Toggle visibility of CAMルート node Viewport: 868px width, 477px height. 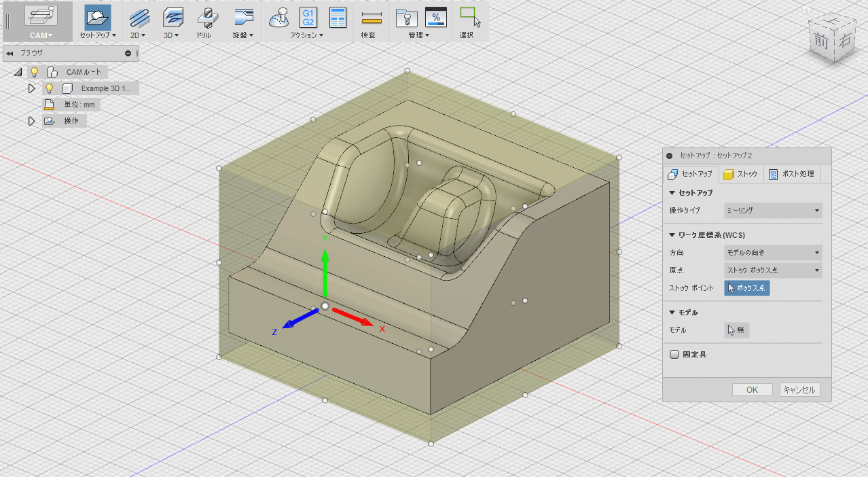point(34,71)
